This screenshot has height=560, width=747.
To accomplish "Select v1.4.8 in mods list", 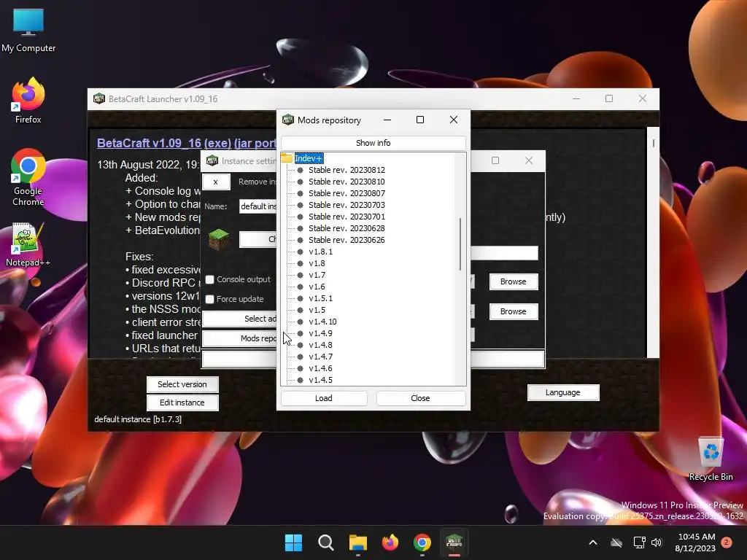I will (x=321, y=345).
